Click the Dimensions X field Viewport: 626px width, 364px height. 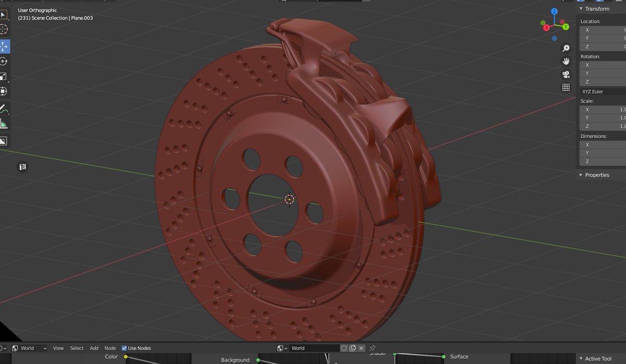(x=603, y=144)
